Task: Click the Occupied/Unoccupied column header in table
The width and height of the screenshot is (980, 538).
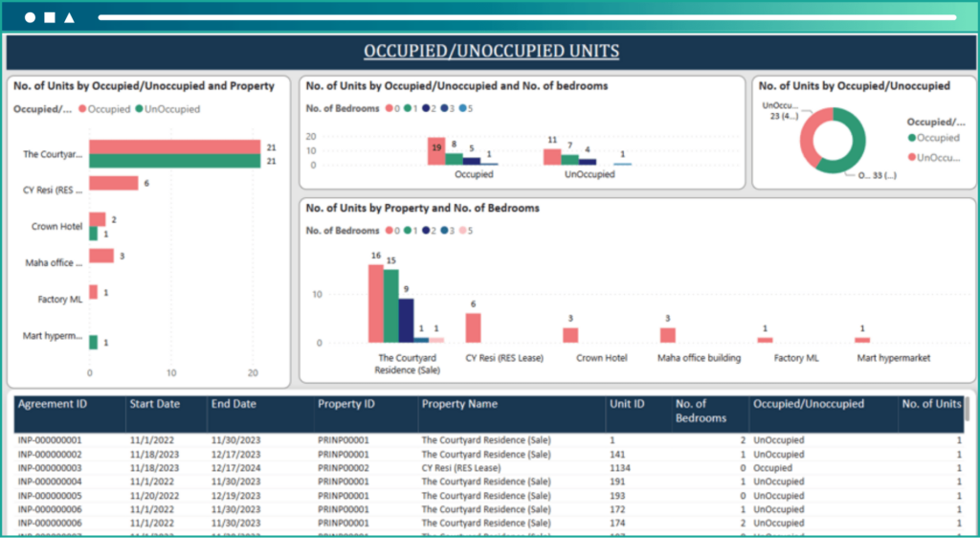Action: [809, 404]
